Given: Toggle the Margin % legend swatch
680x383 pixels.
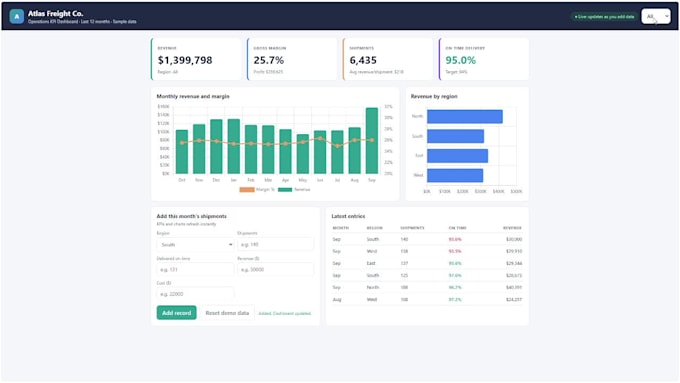Looking at the screenshot, I should point(247,190).
